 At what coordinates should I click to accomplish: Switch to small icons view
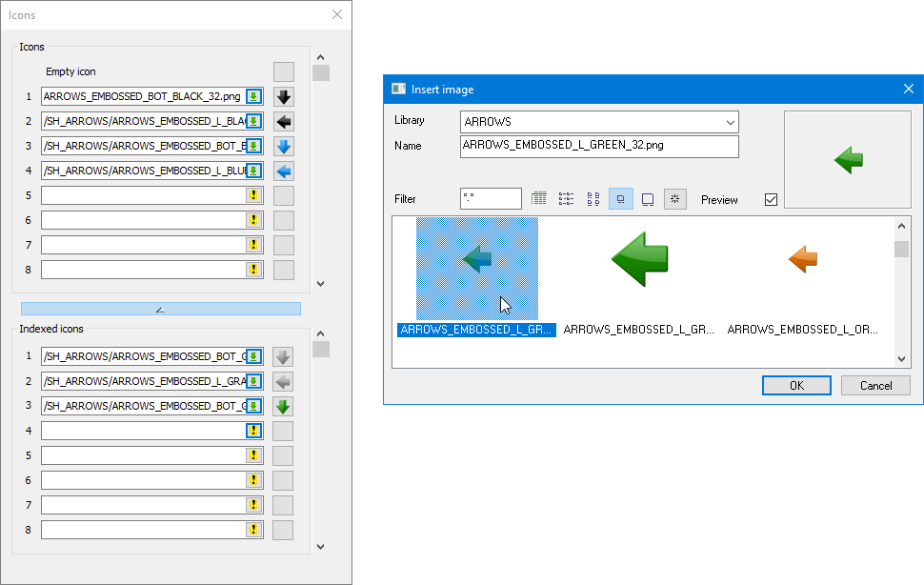(593, 199)
